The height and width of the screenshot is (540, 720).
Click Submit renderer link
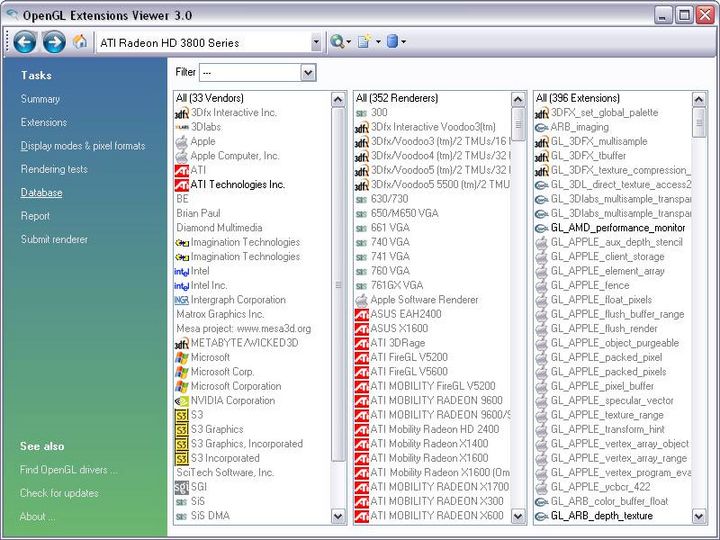tap(54, 239)
